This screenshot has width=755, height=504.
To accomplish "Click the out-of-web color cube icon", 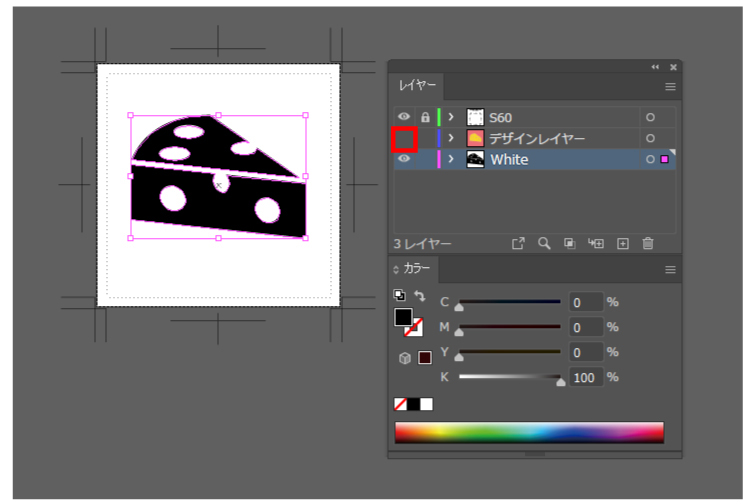I will click(x=404, y=358).
